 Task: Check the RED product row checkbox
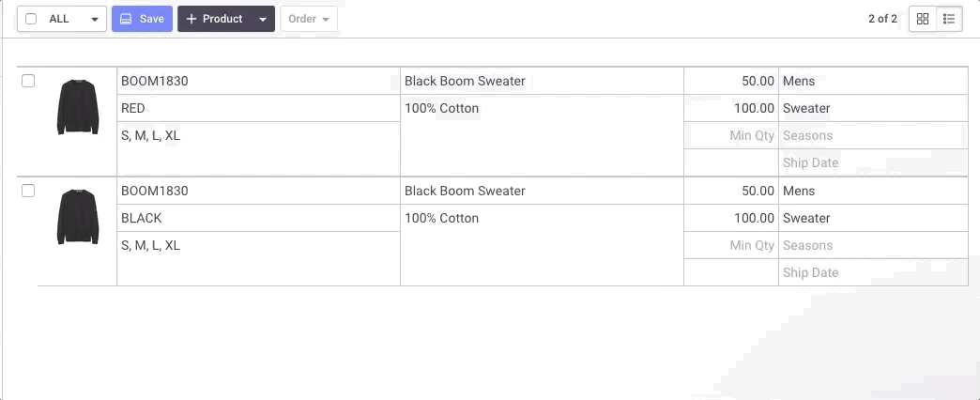tap(28, 81)
